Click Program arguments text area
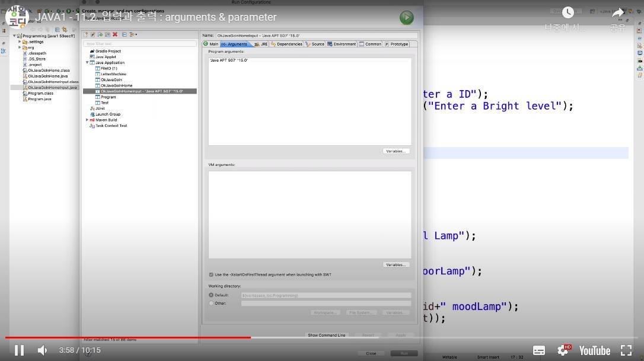644x361 pixels. coord(310,101)
